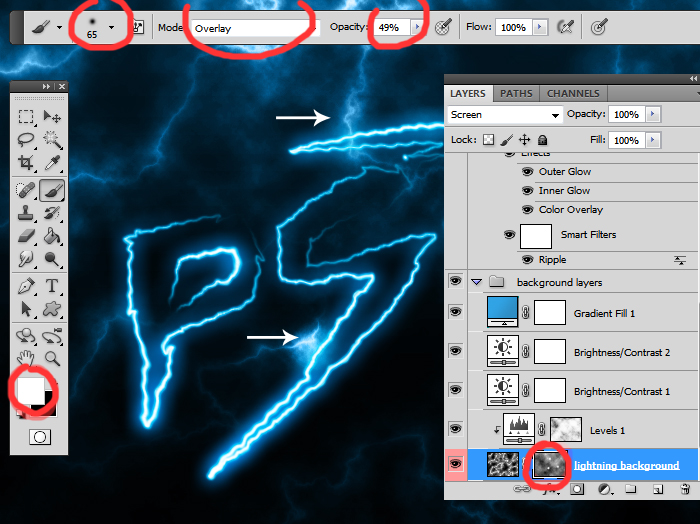The image size is (700, 524).
Task: Select the Magic Wand tool
Action: point(52,140)
